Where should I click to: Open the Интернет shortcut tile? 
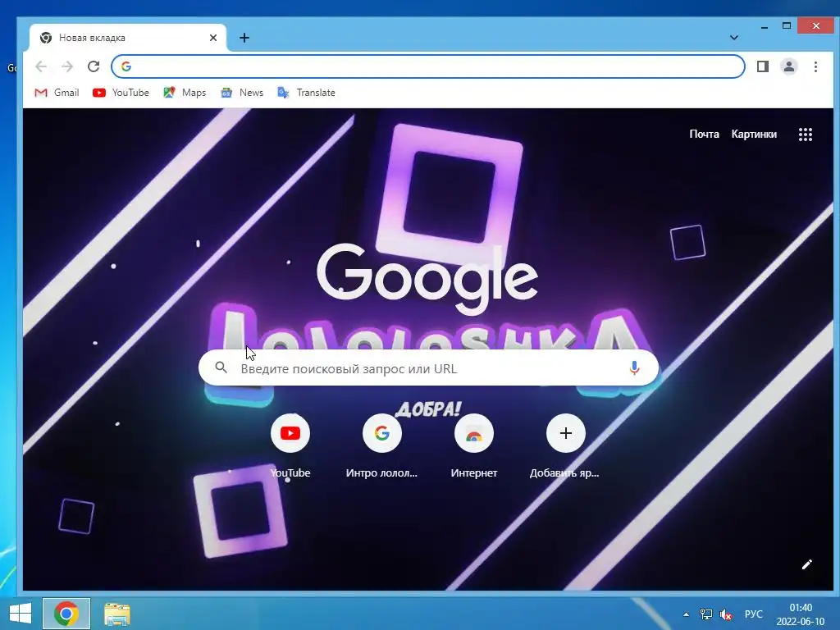pos(473,445)
